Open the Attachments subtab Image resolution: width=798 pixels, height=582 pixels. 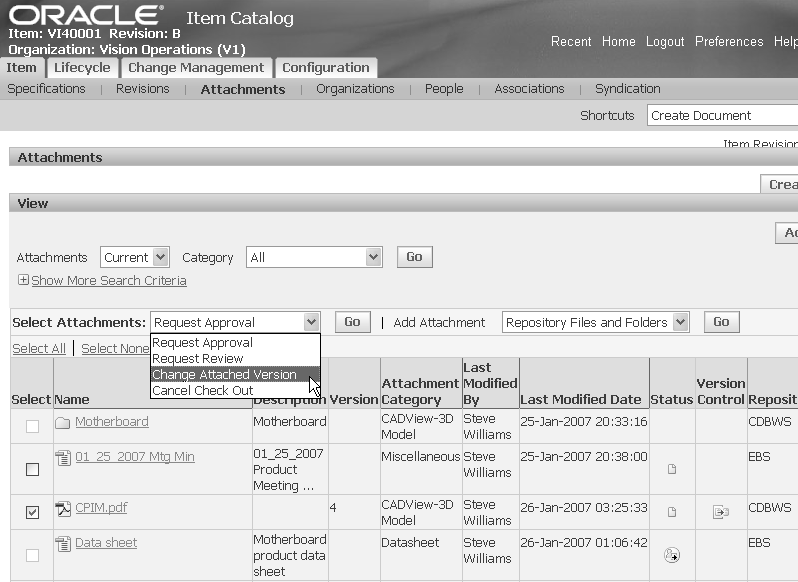click(243, 89)
